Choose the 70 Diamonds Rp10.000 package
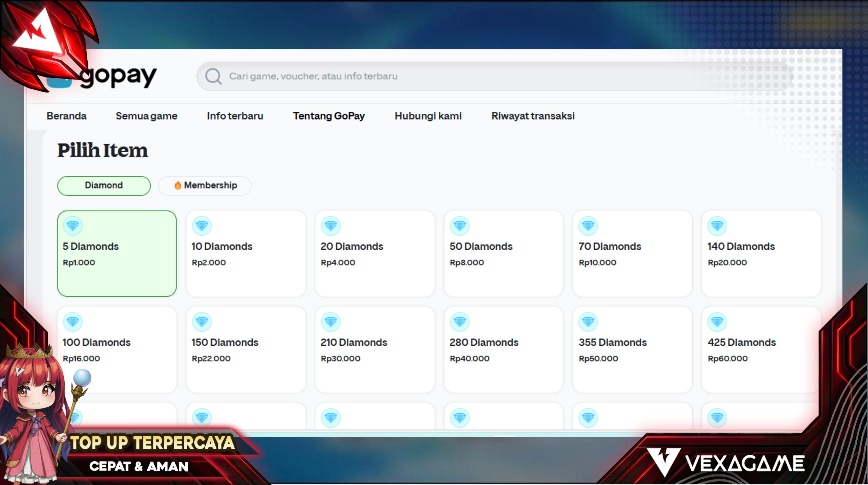 [632, 254]
